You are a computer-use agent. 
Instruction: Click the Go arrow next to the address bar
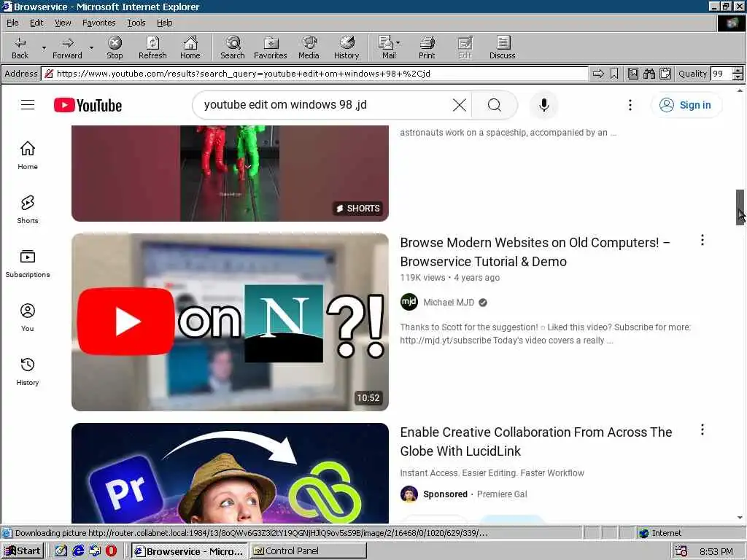pyautogui.click(x=598, y=74)
